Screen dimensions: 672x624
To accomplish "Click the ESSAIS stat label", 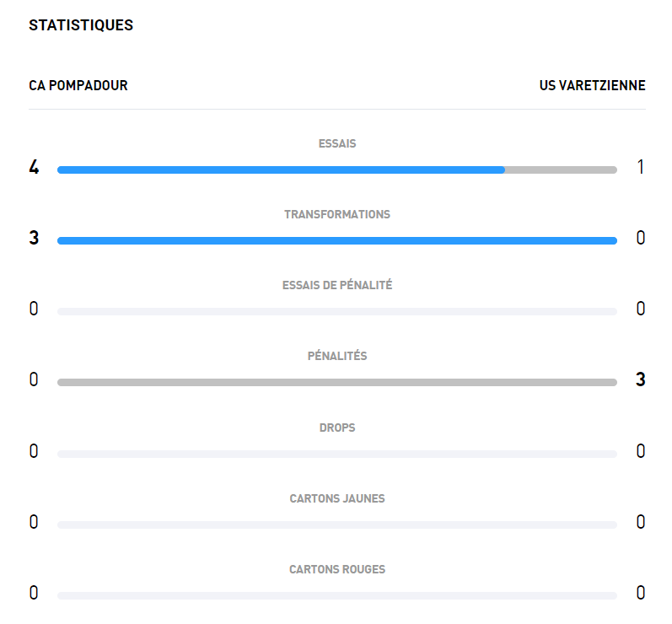I will click(x=337, y=143).
